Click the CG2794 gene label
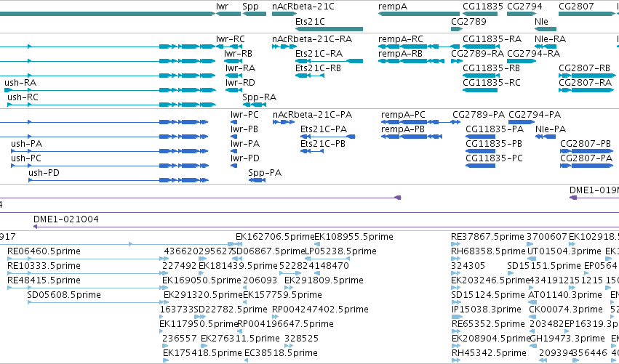 point(524,7)
